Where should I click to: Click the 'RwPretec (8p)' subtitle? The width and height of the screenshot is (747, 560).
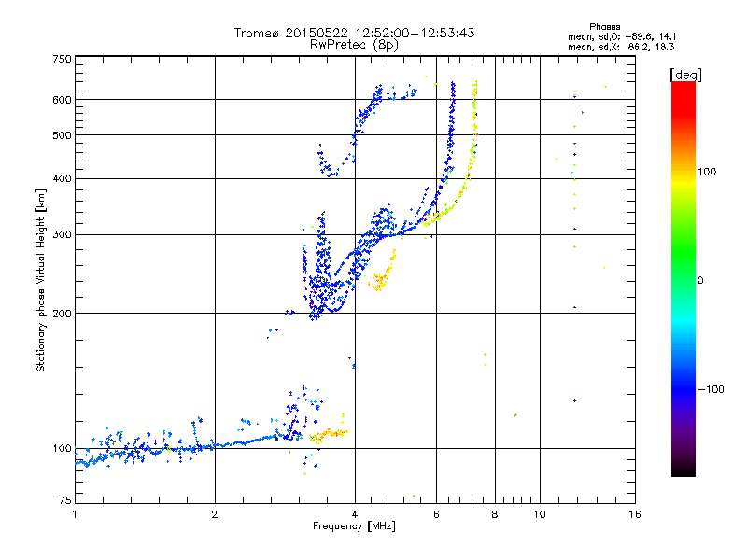pos(354,45)
